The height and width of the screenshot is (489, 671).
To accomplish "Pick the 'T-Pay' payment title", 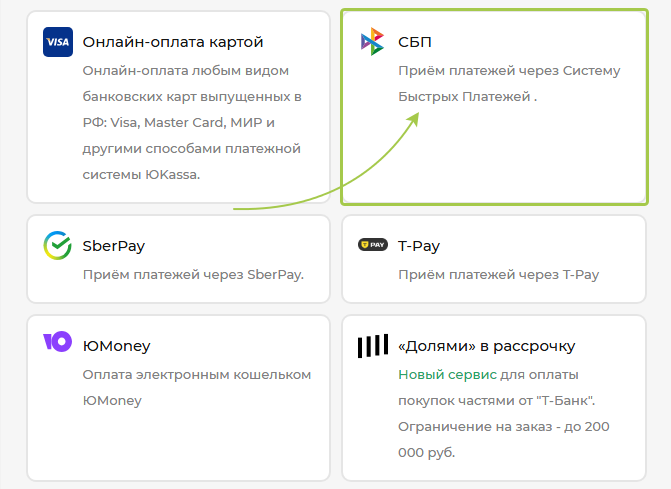I will pyautogui.click(x=418, y=246).
